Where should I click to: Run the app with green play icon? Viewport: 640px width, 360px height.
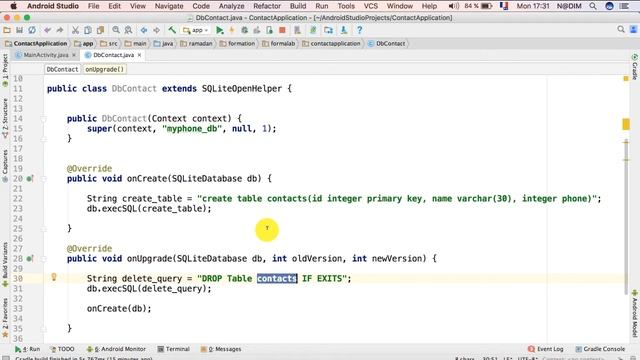pyautogui.click(x=220, y=30)
